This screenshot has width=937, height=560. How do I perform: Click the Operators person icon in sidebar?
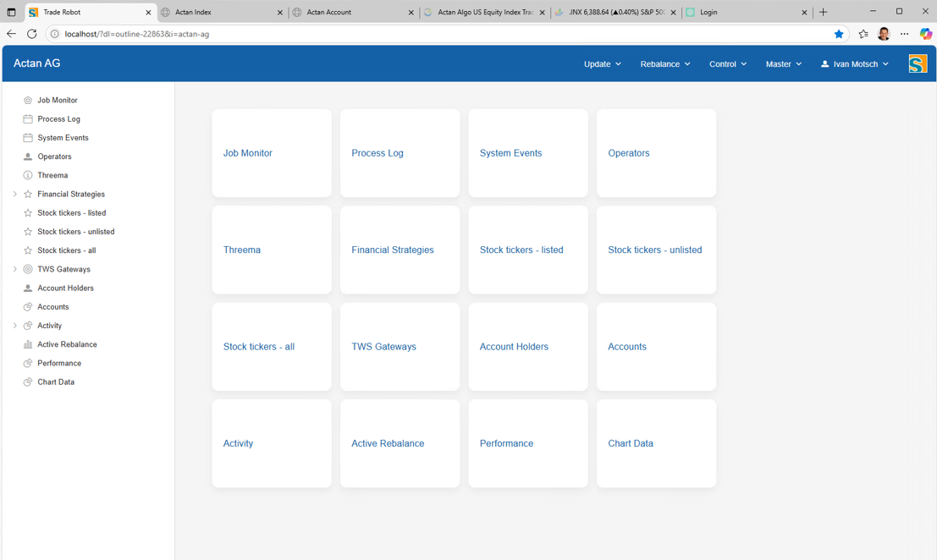click(x=27, y=156)
